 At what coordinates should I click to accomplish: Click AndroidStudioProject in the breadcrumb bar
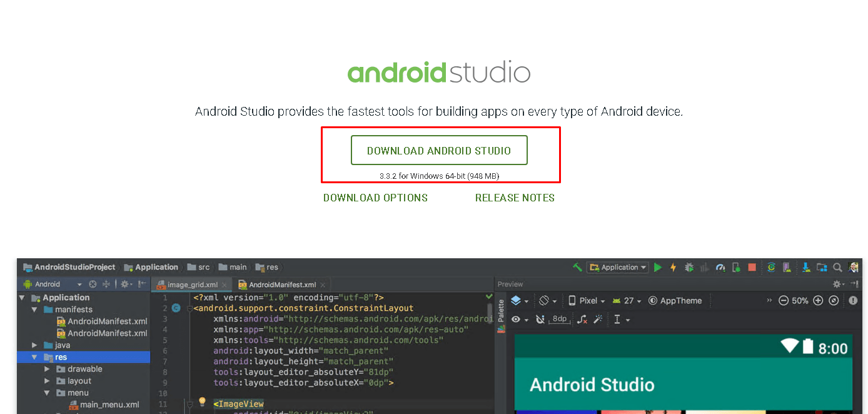pos(69,267)
